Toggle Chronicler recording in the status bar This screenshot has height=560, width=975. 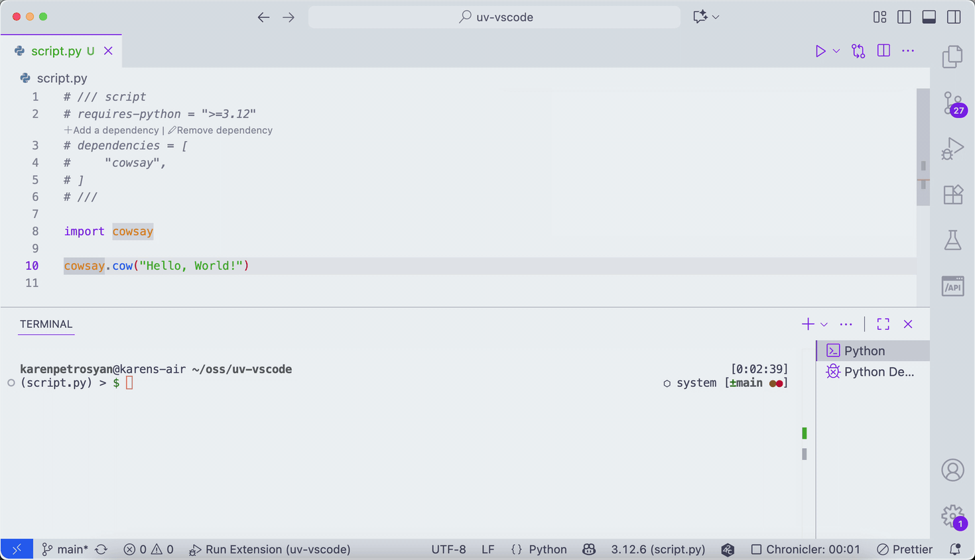[x=805, y=549]
